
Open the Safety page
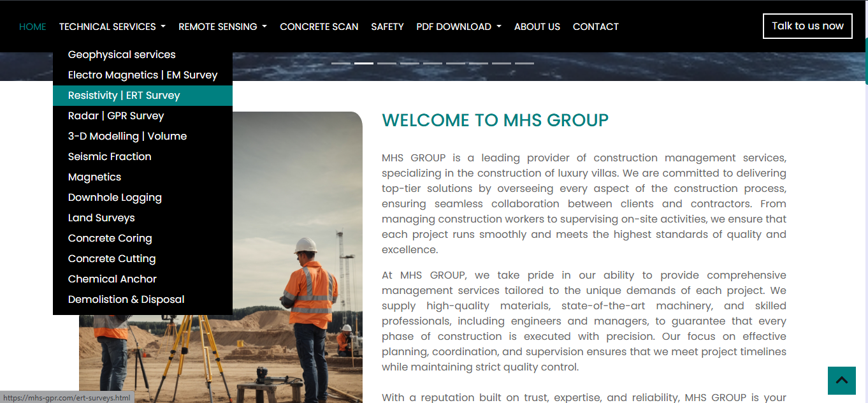point(387,27)
